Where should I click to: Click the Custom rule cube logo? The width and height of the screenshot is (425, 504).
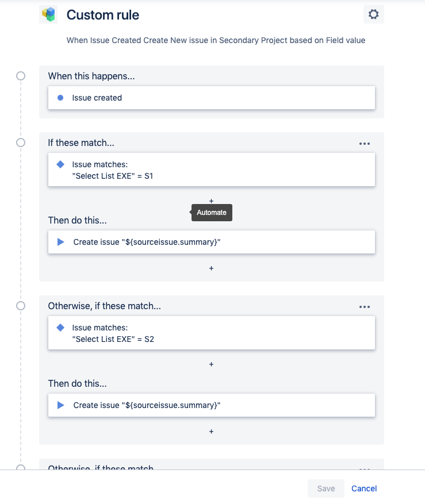(48, 14)
